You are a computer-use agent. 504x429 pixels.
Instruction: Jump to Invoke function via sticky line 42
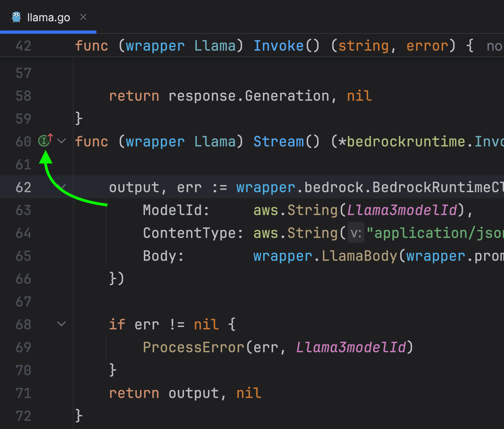[163, 46]
